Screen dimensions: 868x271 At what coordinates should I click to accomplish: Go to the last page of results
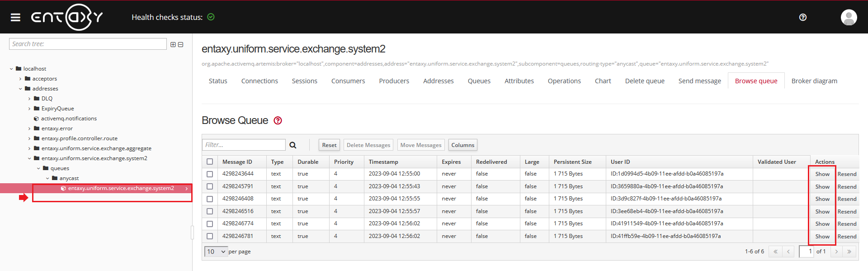[x=849, y=252]
